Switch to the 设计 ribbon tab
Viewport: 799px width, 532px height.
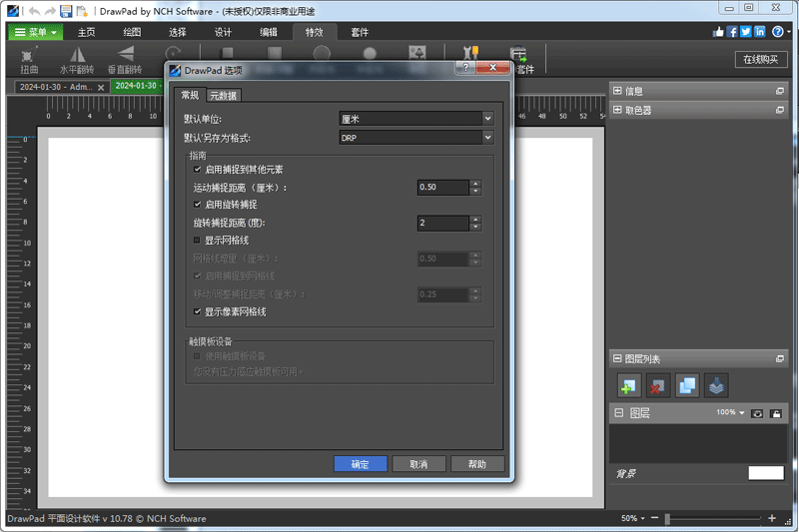pyautogui.click(x=223, y=32)
